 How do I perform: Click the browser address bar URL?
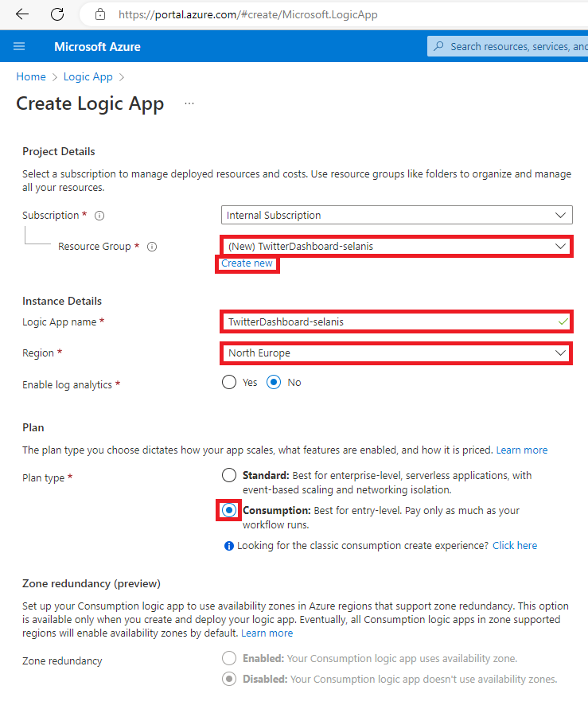point(247,14)
